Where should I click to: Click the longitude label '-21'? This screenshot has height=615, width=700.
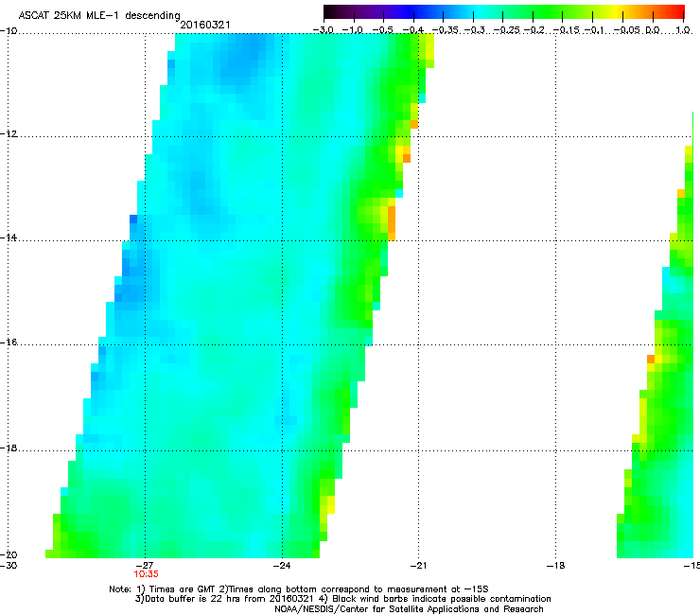point(418,565)
